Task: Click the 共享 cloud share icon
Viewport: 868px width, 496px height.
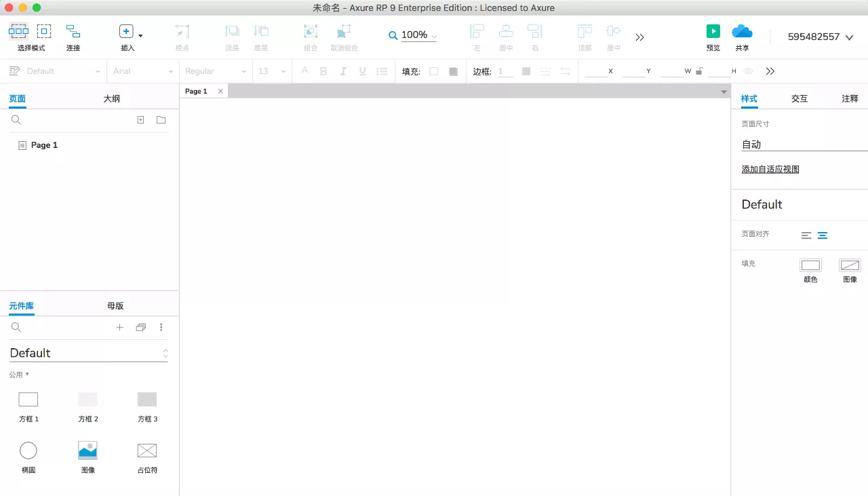Action: coord(743,31)
